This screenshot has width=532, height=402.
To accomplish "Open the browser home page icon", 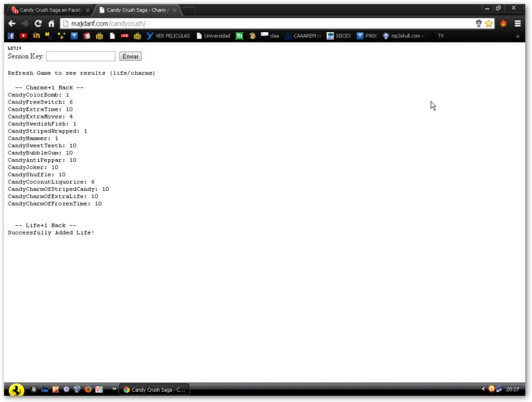I will click(51, 23).
